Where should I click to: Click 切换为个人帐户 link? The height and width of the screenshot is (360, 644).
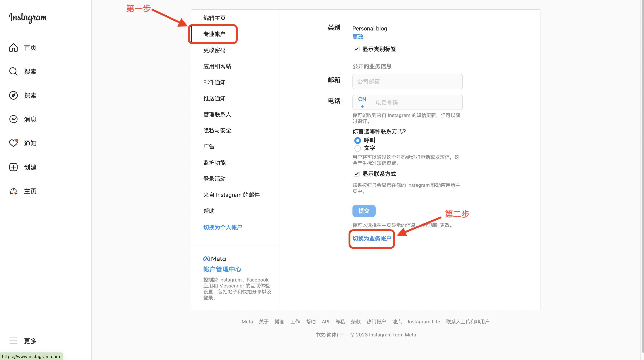point(223,227)
